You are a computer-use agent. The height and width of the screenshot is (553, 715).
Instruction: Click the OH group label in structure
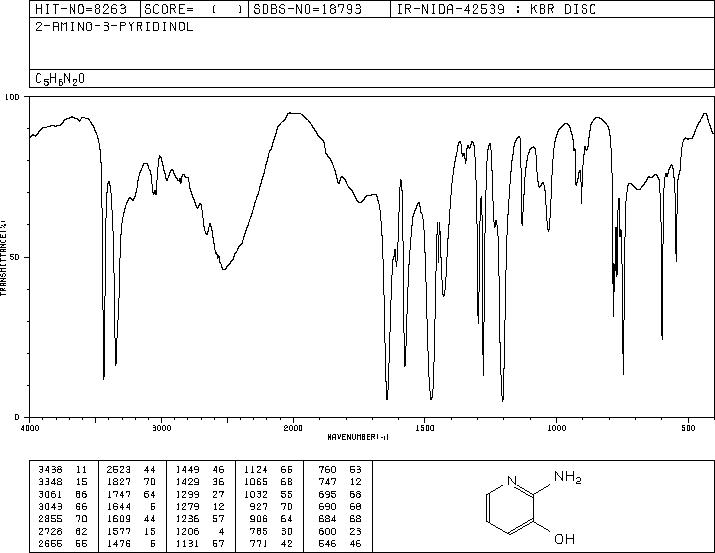564,539
